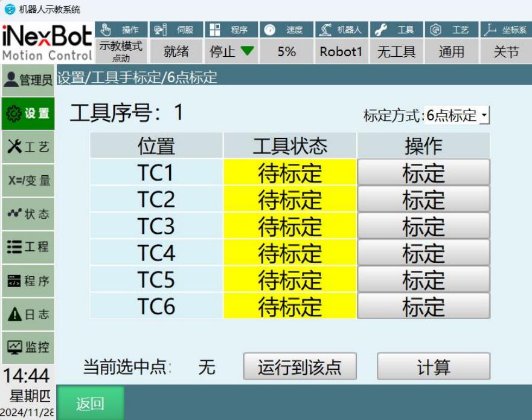
Task: Open the 状态 sidebar menu
Action: (28, 214)
